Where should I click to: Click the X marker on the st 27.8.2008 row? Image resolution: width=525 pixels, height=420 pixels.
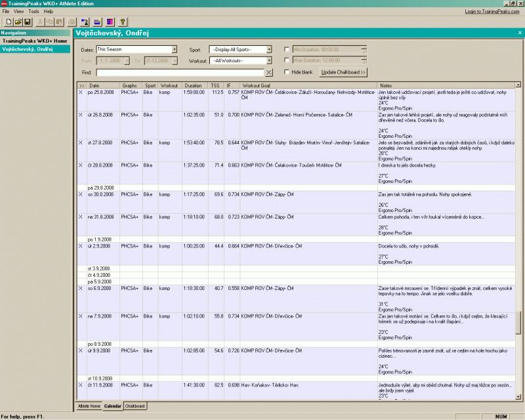click(x=80, y=142)
